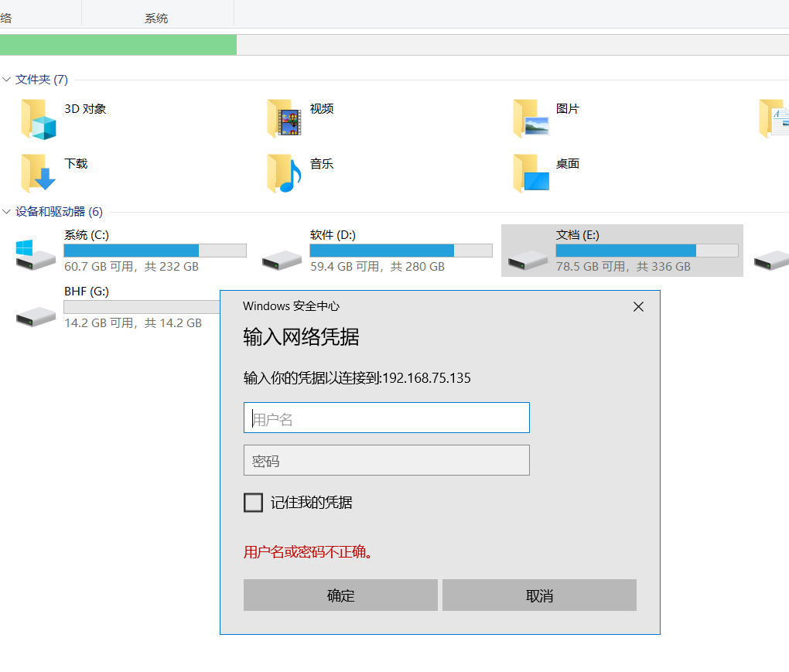Click the 系统 column header
Viewport: 789px width, 672px height.
coord(156,18)
